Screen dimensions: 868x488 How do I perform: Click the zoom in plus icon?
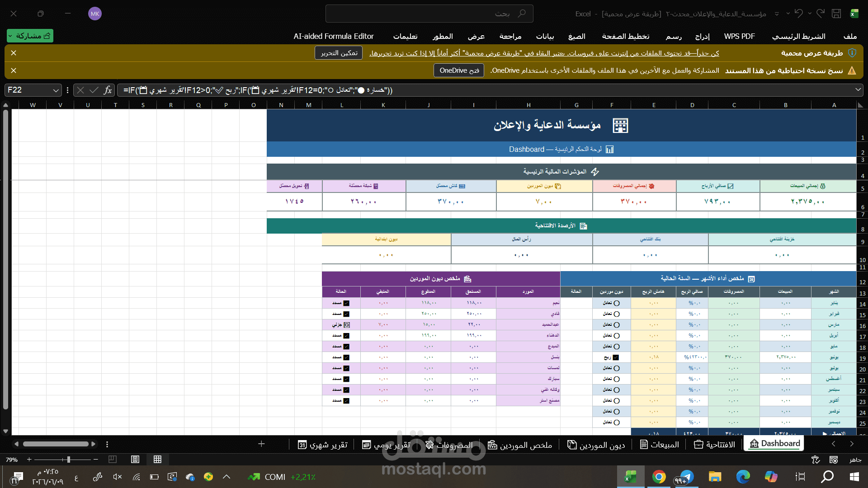pyautogui.click(x=29, y=460)
